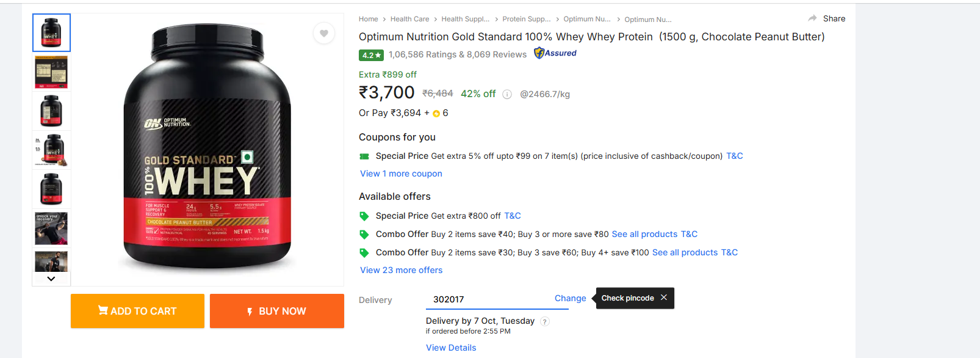Click the green Special Price offer tag icon
This screenshot has width=980, height=358.
pyautogui.click(x=364, y=216)
